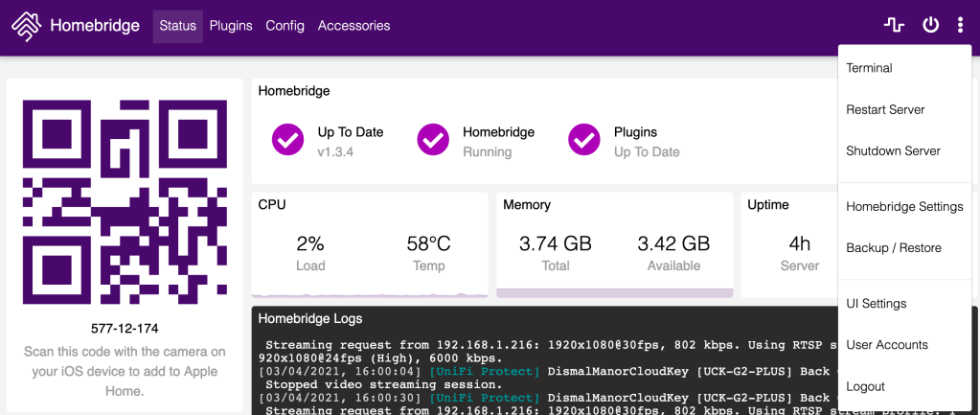
Task: Click the Homebridge logo icon
Action: pos(26,26)
